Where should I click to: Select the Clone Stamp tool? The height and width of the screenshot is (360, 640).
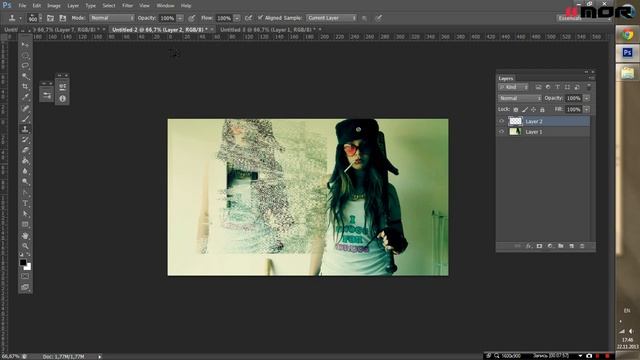25,129
